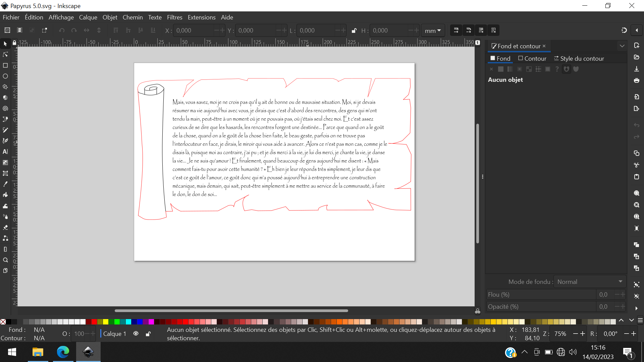Expand snapping options arrow
This screenshot has width=644, height=362.
[637, 30]
